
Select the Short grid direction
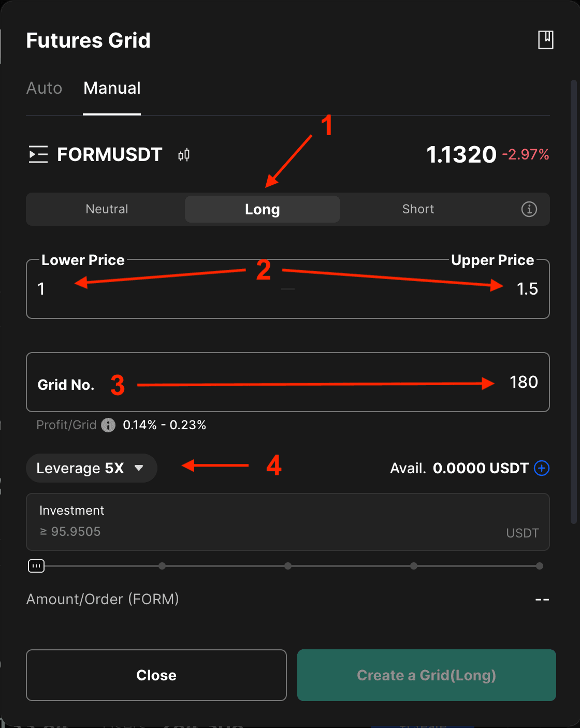tap(418, 209)
